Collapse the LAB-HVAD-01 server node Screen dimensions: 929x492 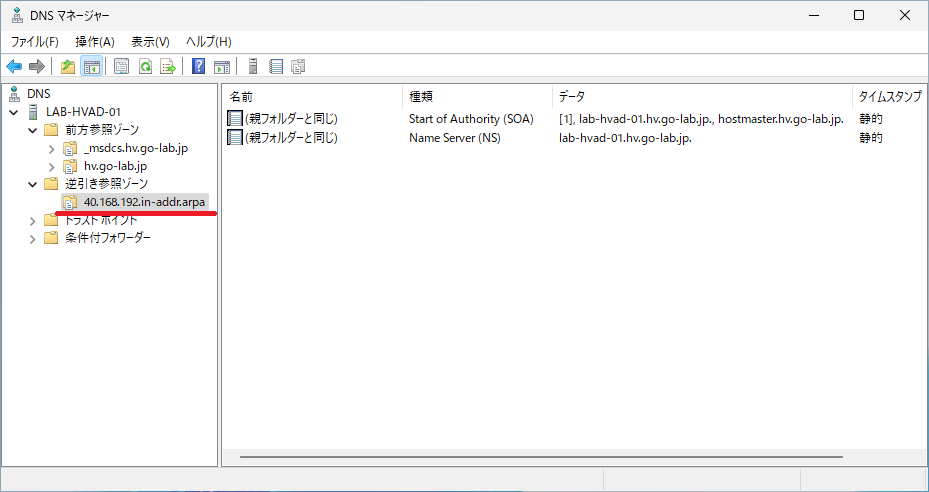tap(14, 112)
